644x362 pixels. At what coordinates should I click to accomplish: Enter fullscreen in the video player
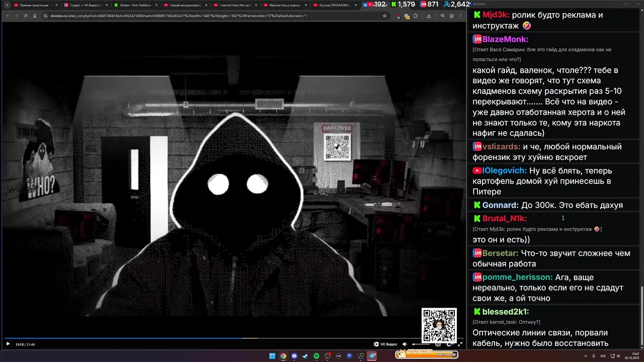coord(460,344)
